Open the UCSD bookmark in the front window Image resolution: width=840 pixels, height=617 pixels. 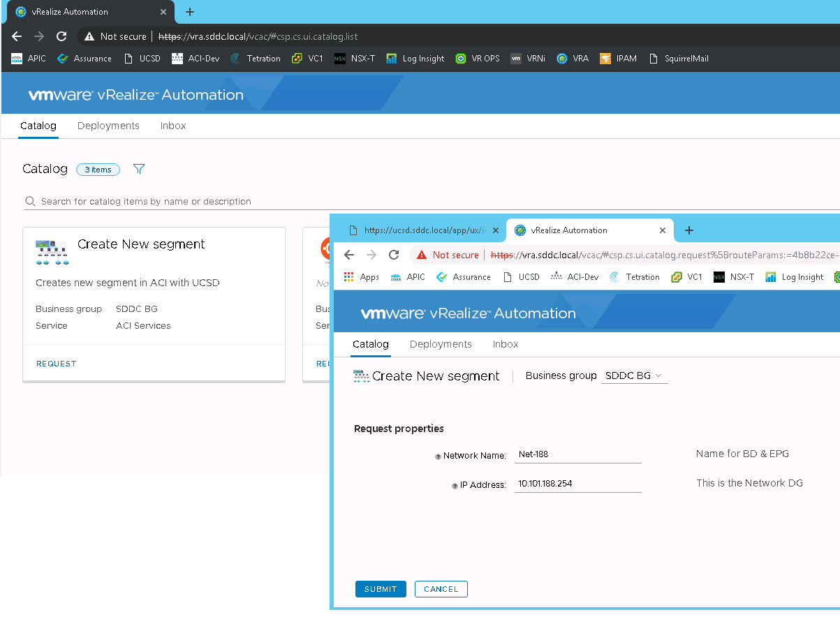(521, 277)
